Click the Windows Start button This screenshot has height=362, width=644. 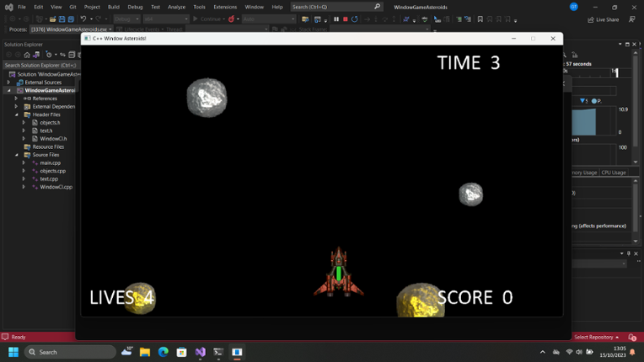(x=13, y=352)
